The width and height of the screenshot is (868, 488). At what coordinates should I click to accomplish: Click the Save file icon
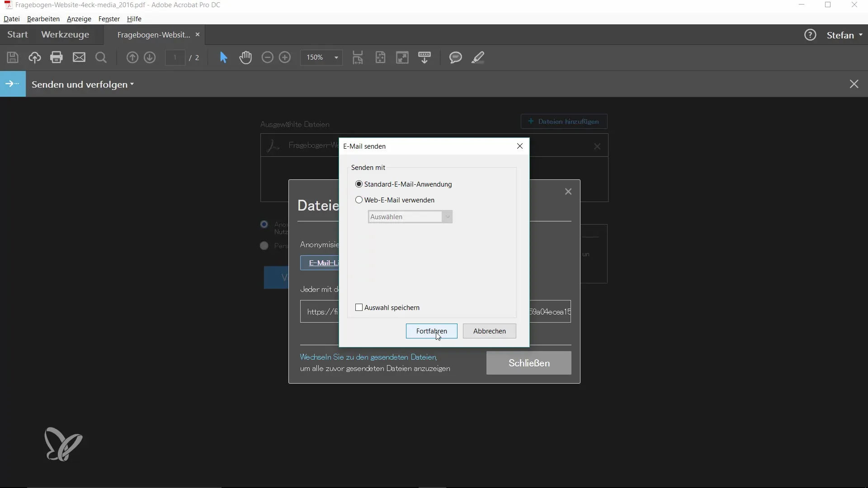click(13, 57)
